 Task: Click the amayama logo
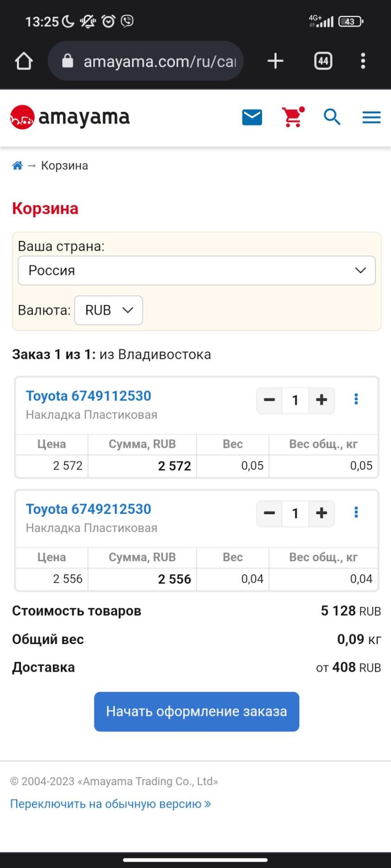[70, 117]
